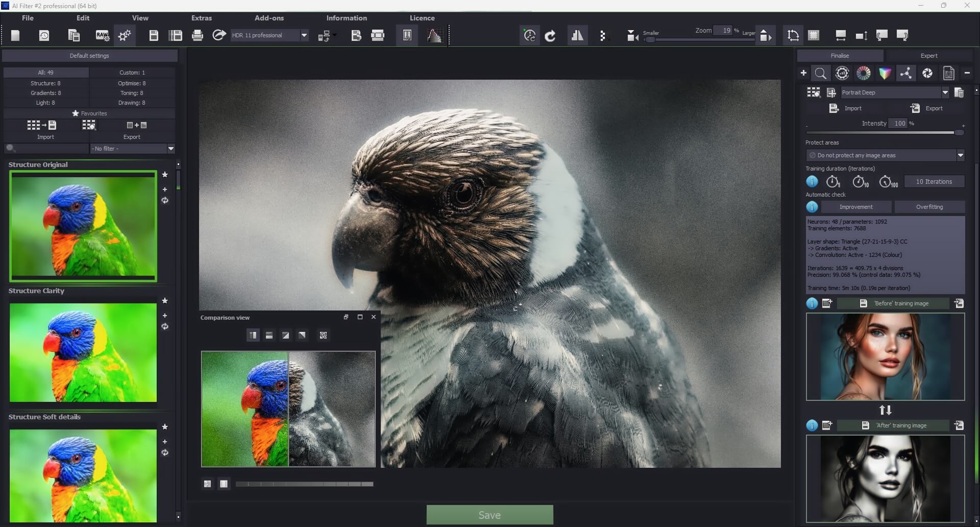Viewport: 980px width, 527px height.
Task: Switch to the Finalise tab
Action: tap(839, 55)
